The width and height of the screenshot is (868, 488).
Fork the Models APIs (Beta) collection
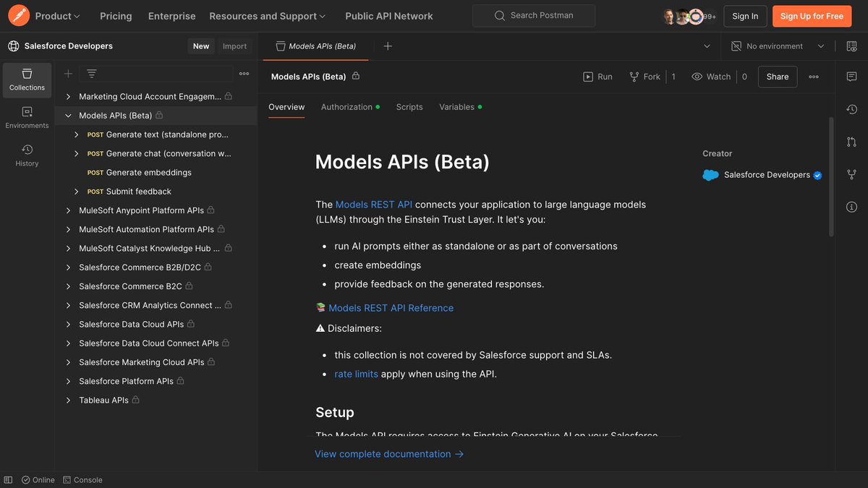pyautogui.click(x=644, y=77)
